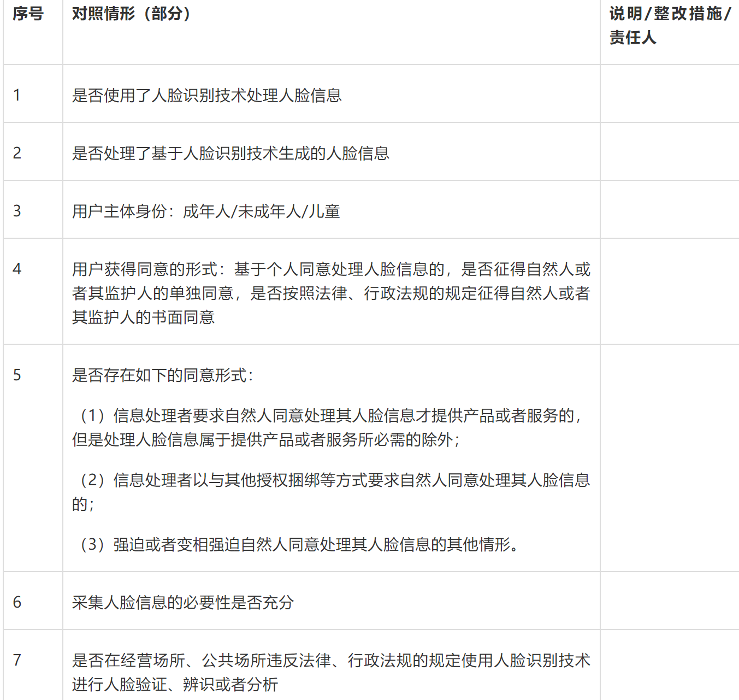Select paragraph starting '是否在经营场所、公共场所'
This screenshot has height=700, width=739.
331,673
